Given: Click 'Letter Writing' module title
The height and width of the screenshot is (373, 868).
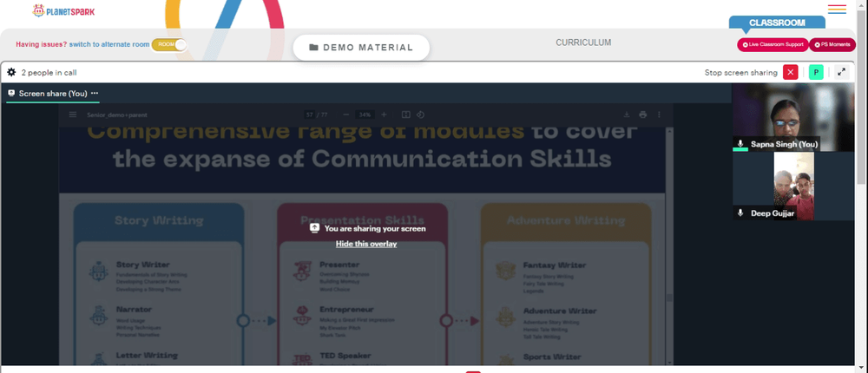Looking at the screenshot, I should [147, 356].
